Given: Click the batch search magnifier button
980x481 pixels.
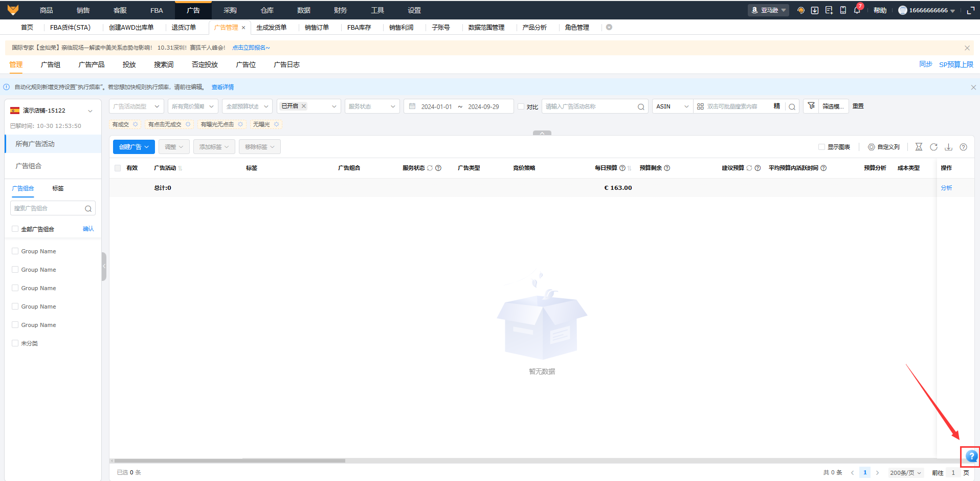Looking at the screenshot, I should [792, 106].
